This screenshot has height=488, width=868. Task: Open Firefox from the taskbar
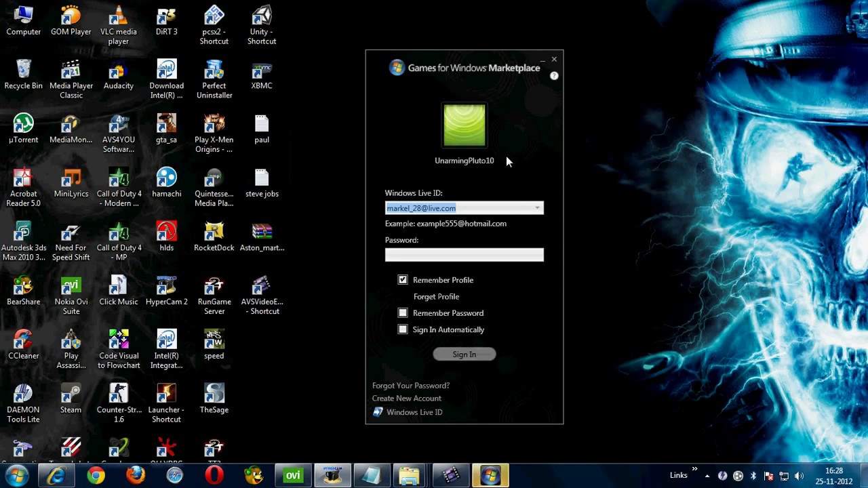click(135, 476)
